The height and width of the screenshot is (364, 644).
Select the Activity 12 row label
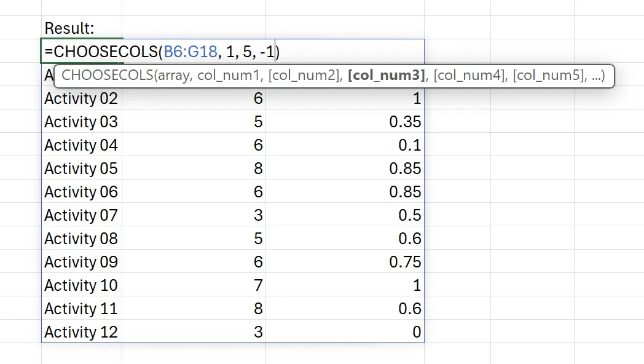[80, 332]
